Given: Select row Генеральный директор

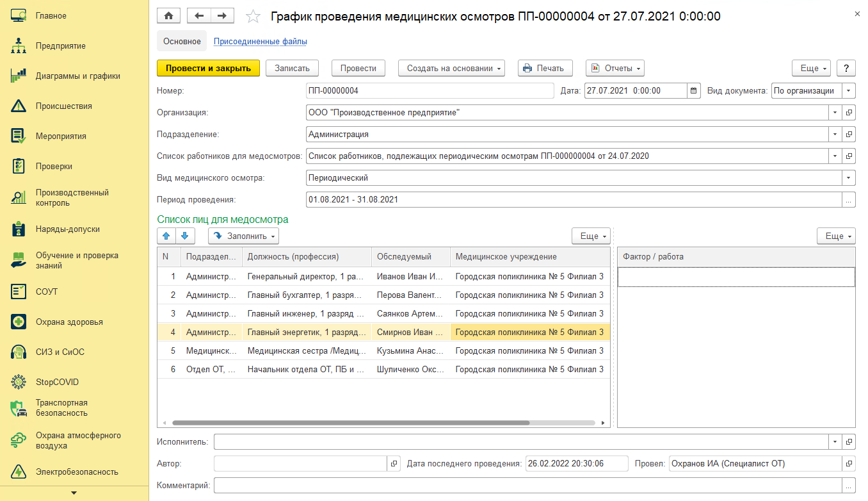Looking at the screenshot, I should [383, 277].
